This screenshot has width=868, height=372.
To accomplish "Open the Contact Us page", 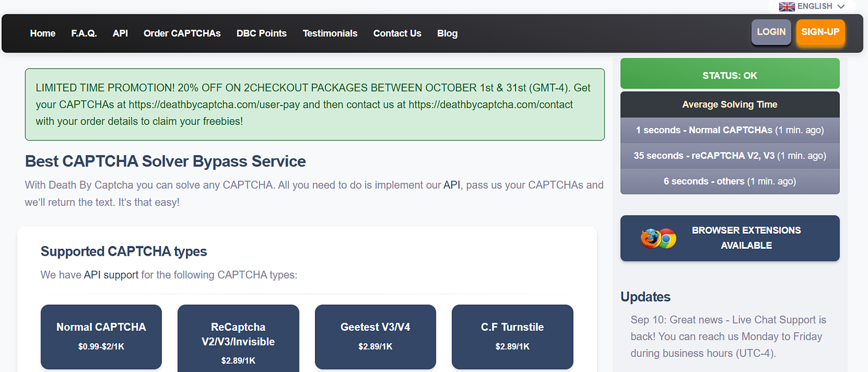I will pyautogui.click(x=397, y=34).
